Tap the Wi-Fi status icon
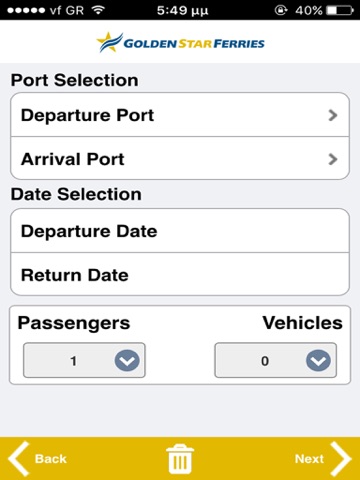This screenshot has height=480, width=360. [98, 10]
